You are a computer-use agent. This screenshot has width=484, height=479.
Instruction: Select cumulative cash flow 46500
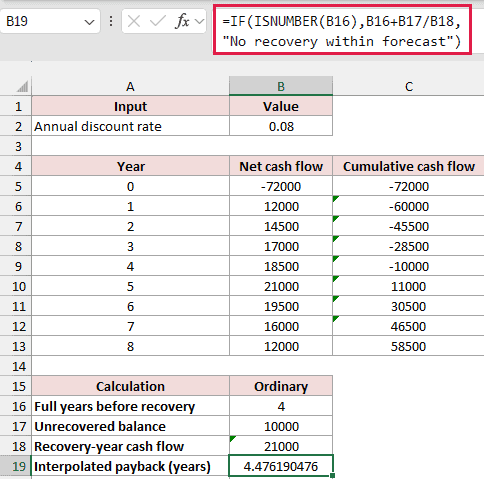tap(408, 326)
